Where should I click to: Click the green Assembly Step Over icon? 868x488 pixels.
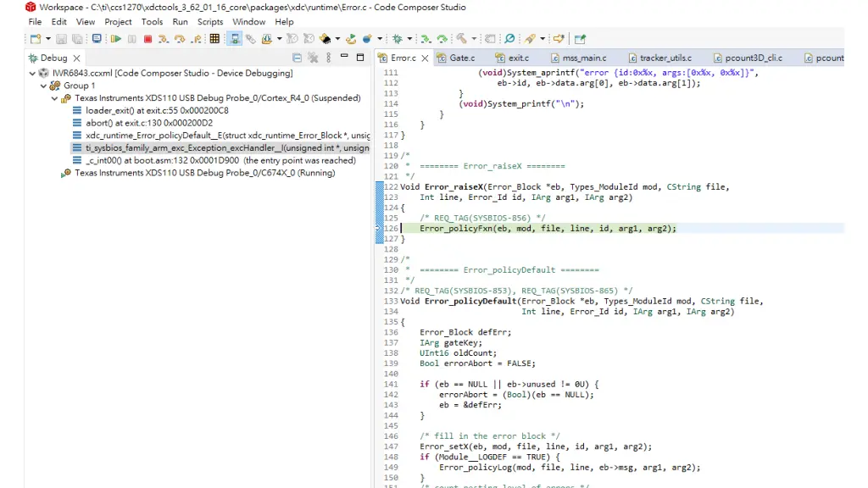(x=442, y=39)
